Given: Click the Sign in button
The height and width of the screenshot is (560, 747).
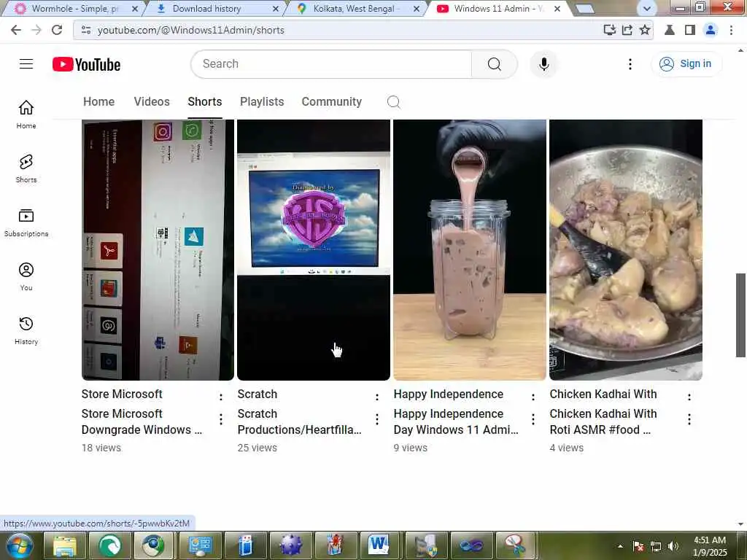Looking at the screenshot, I should pos(686,64).
